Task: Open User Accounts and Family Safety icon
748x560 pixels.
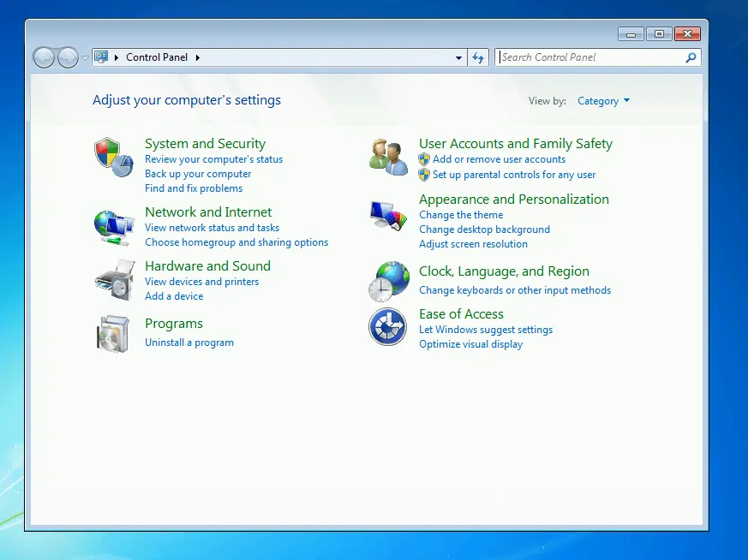Action: point(387,154)
